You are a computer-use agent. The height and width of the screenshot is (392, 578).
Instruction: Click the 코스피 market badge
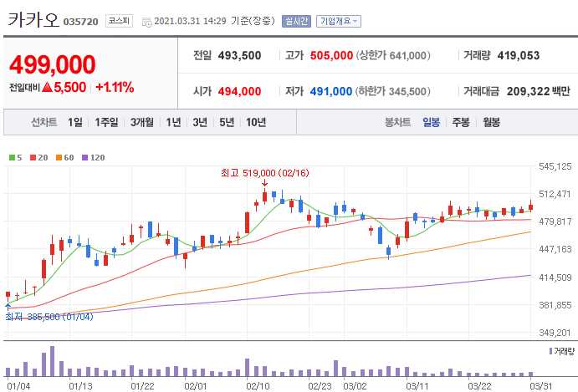coord(119,21)
